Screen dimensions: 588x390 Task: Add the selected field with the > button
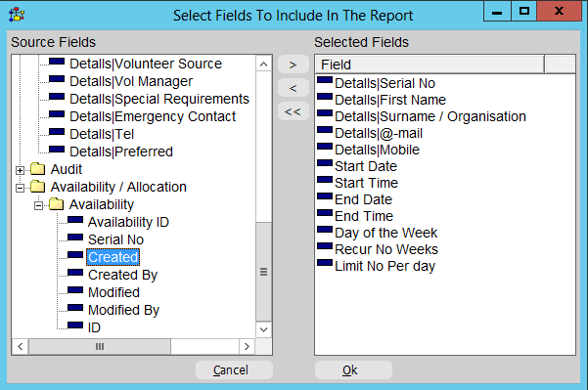[294, 65]
